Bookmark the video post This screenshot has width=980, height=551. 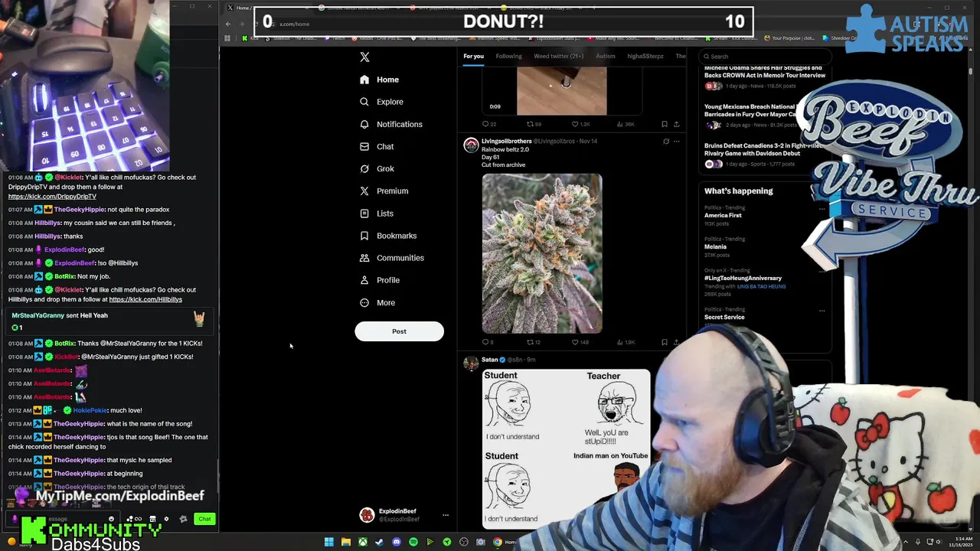664,124
